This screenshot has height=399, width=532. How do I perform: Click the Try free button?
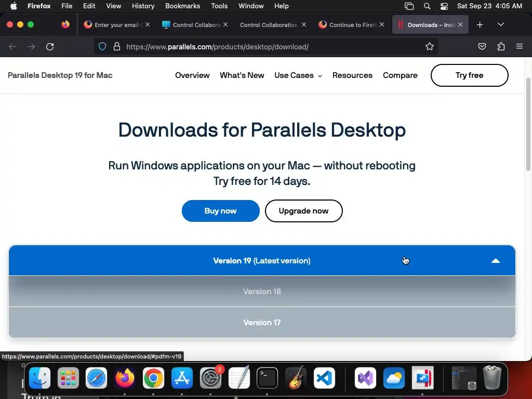point(469,75)
